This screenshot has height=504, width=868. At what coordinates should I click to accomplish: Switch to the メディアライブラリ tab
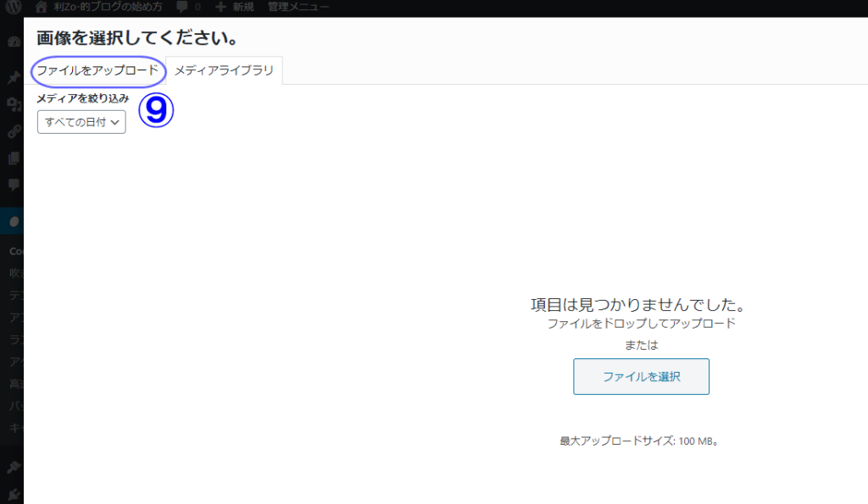(224, 70)
